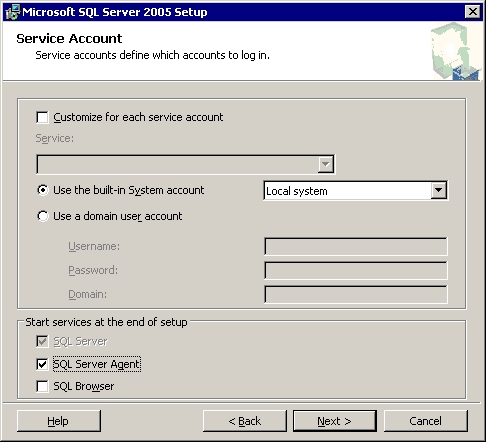Click 'Service accounts define which accounts to log in.'
Screen dimensions: 486x442
[x=152, y=55]
